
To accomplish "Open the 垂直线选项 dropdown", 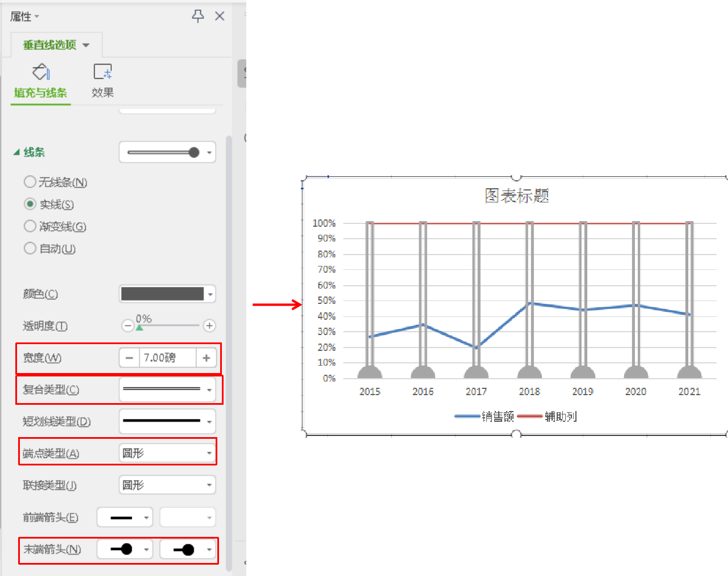I will coord(86,45).
